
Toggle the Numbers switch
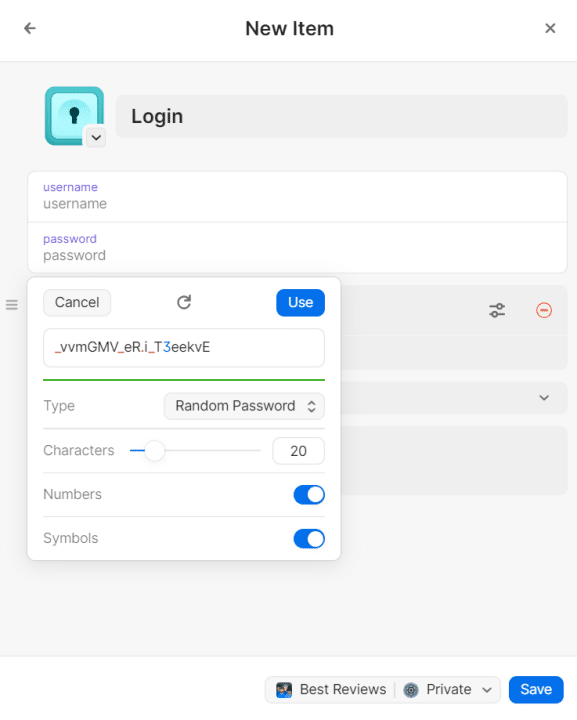pyautogui.click(x=309, y=495)
